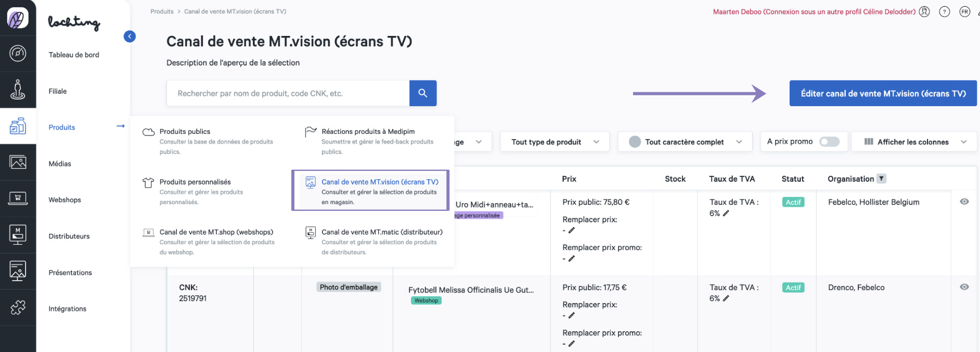Click the Photo d'emballage badge
This screenshot has width=980, height=352.
tap(349, 287)
